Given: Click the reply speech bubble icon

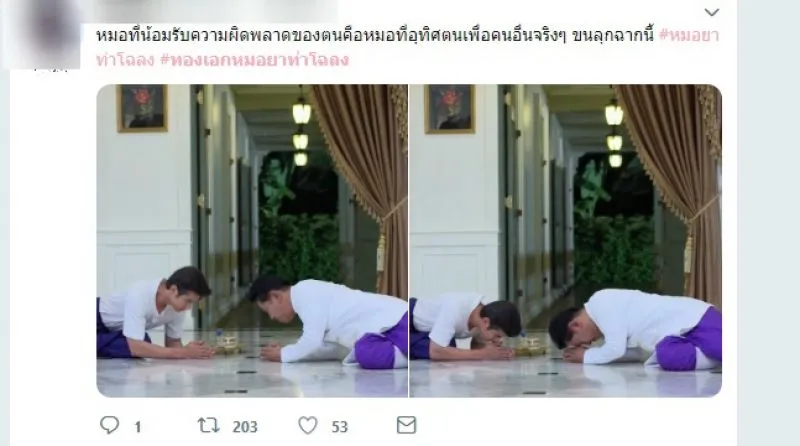Looking at the screenshot, I should [x=109, y=425].
